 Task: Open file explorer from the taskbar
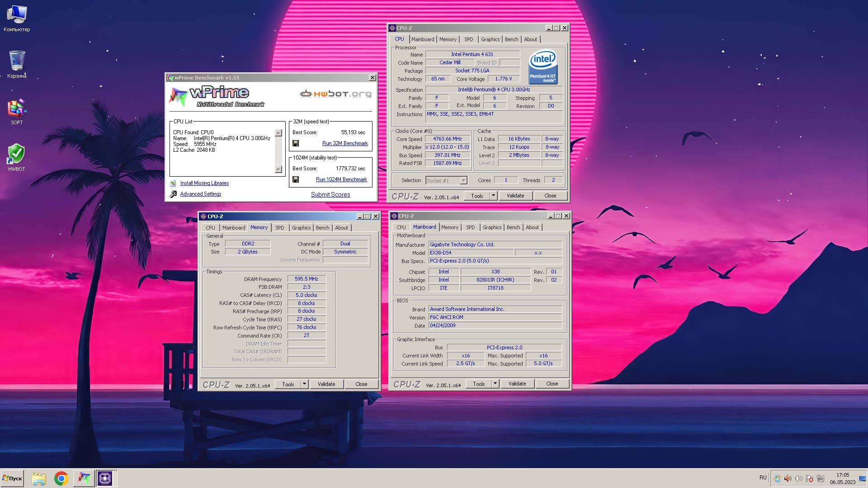click(39, 479)
